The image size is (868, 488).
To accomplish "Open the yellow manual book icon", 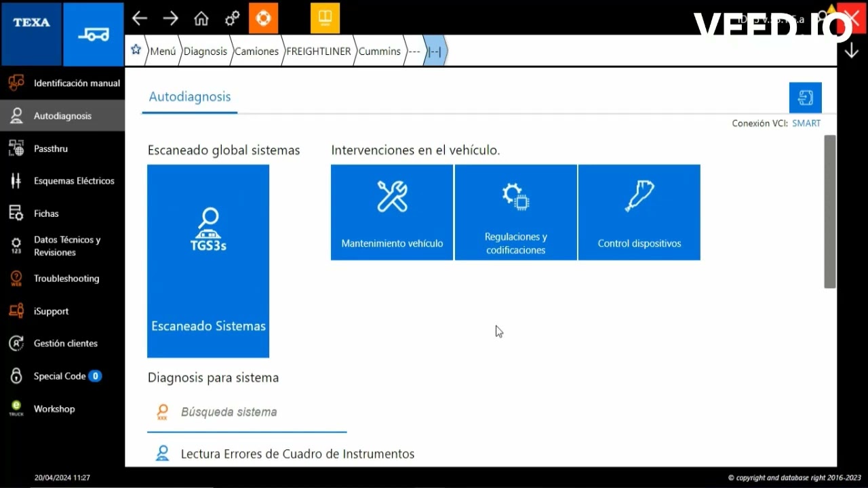I will (325, 18).
